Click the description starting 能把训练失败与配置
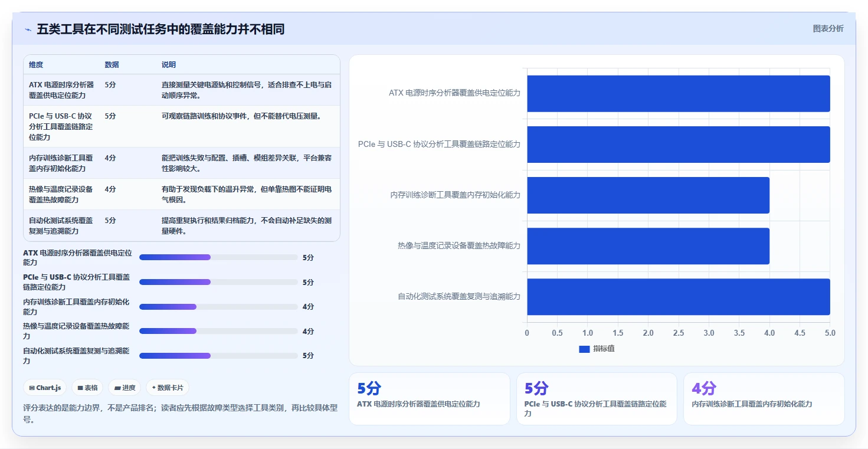Screen dimensions: 868x449 247,163
